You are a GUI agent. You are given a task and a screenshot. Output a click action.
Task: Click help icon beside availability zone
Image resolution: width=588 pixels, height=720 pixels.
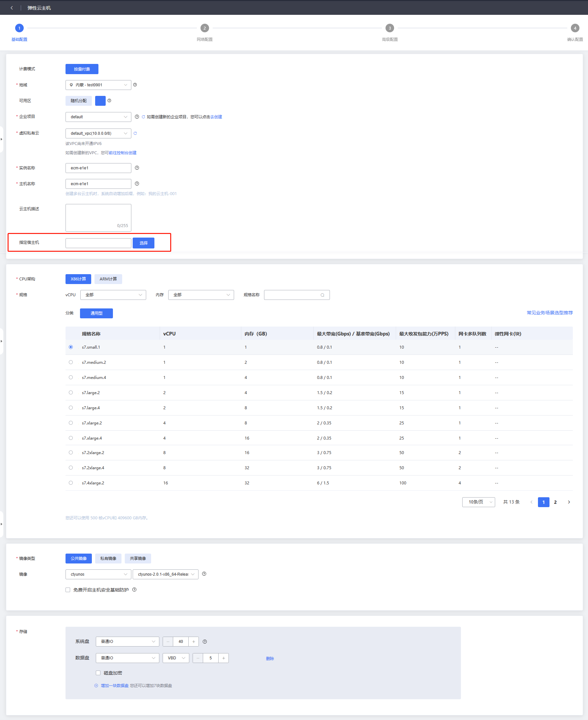pos(109,101)
